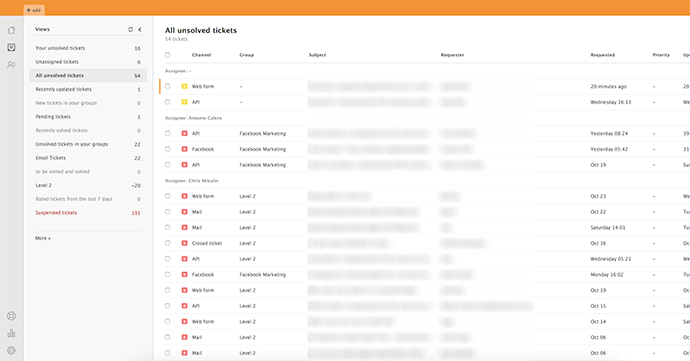Check the Oct 14 Web form ticket
This screenshot has width=690, height=361.
click(x=167, y=321)
